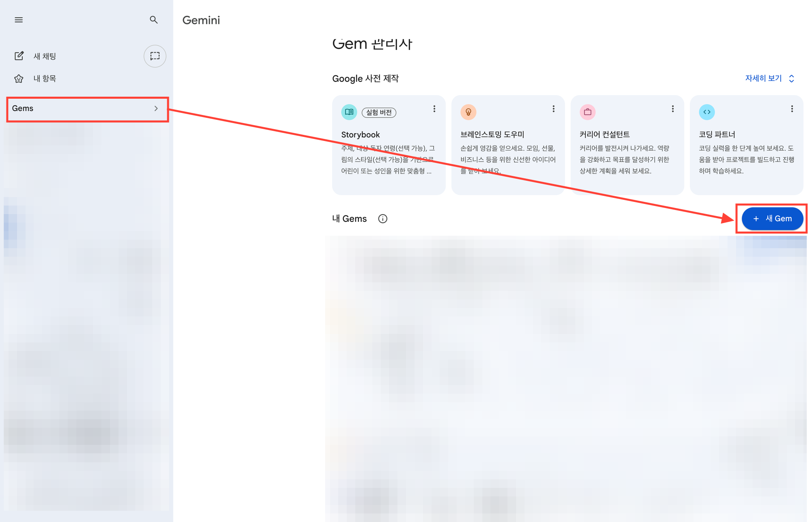Select 내 항목 in the sidebar
The image size is (812, 522).
point(45,78)
